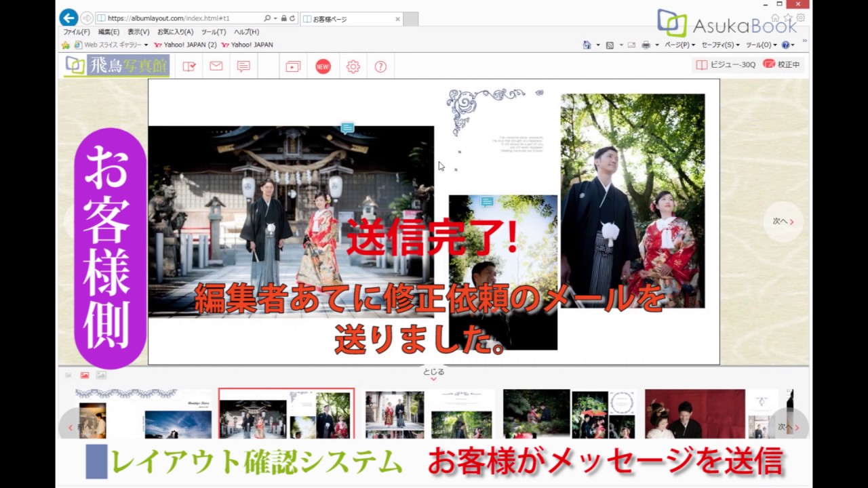The width and height of the screenshot is (868, 488).
Task: Click the RSS feeds icon in command bar
Action: click(x=610, y=45)
